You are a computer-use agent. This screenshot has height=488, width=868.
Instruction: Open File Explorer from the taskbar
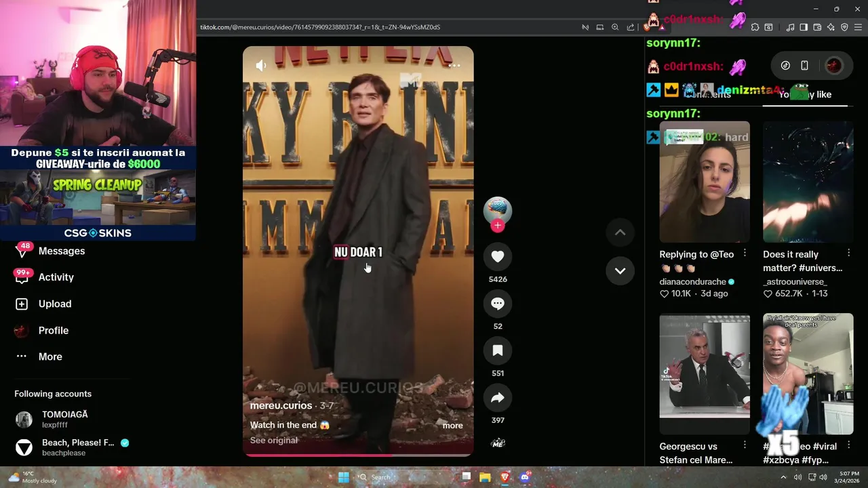click(x=485, y=477)
